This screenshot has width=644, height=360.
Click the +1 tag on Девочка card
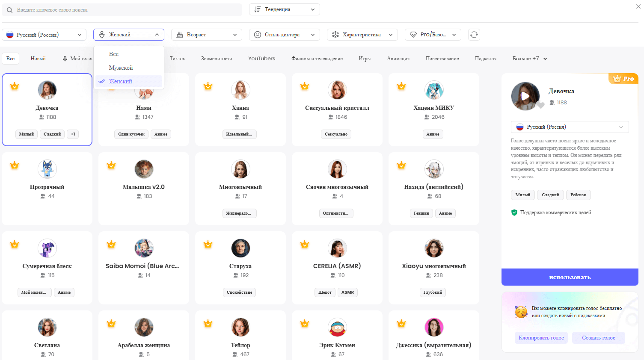(x=73, y=134)
